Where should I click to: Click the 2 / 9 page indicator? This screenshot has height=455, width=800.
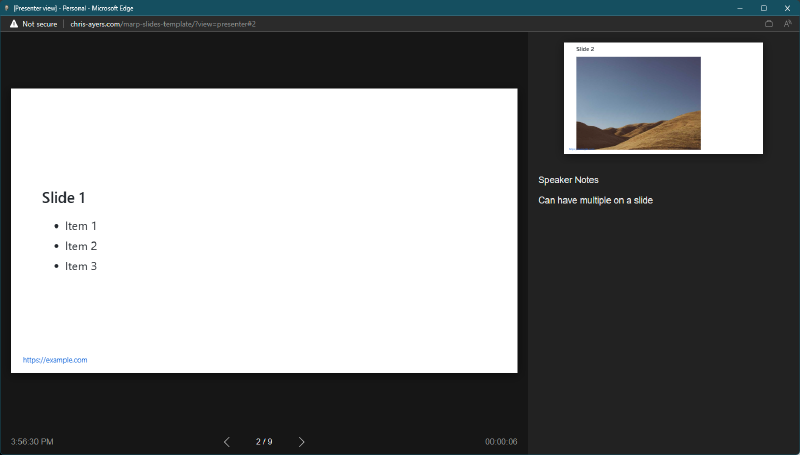[264, 442]
